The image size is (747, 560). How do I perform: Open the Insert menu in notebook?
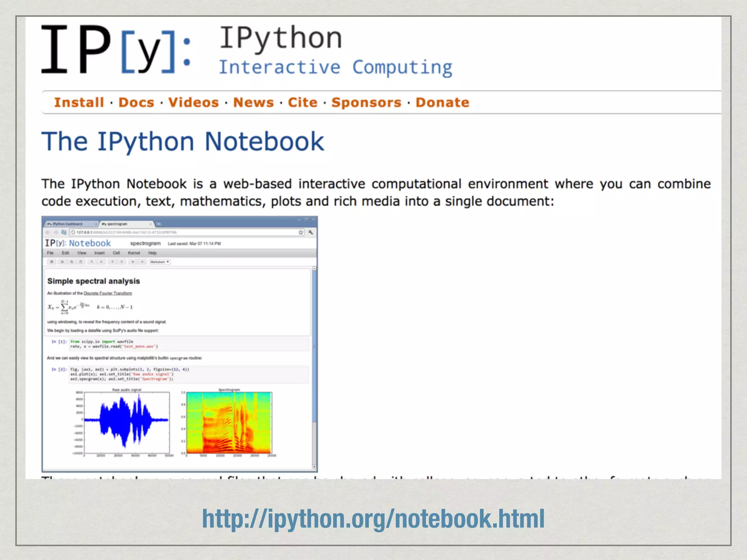[100, 253]
